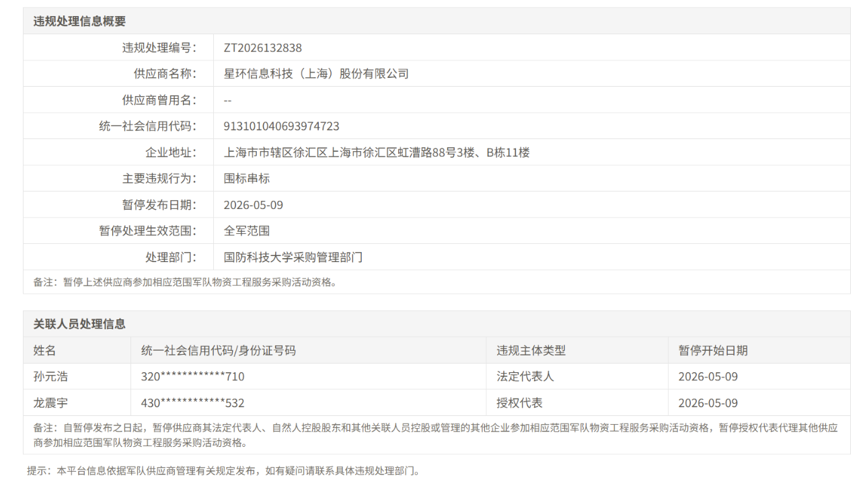Select the department 国防科技大学采购管理部门
Viewport: 865px width, 504px height.
pos(293,257)
